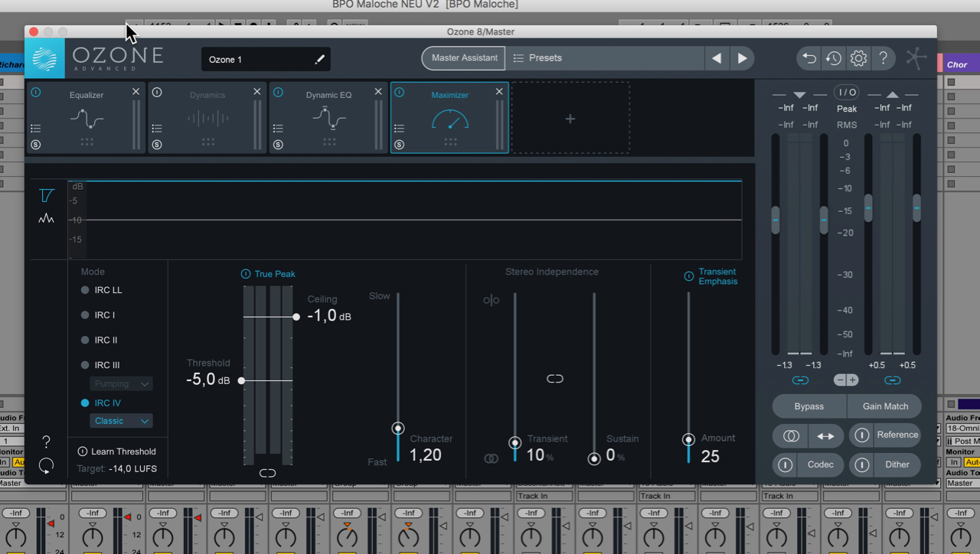Click the Sustain percentage slider handle
Viewport: 980px width, 554px height.
594,459
